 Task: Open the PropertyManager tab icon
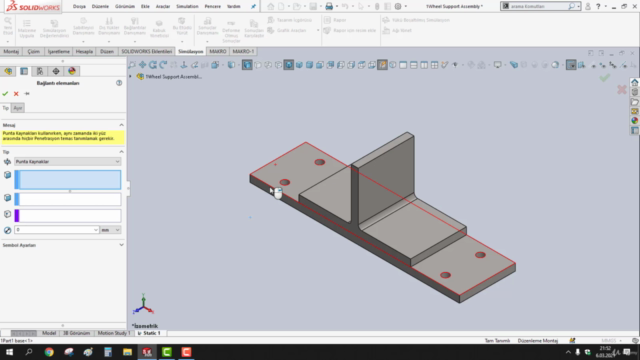pos(24,71)
